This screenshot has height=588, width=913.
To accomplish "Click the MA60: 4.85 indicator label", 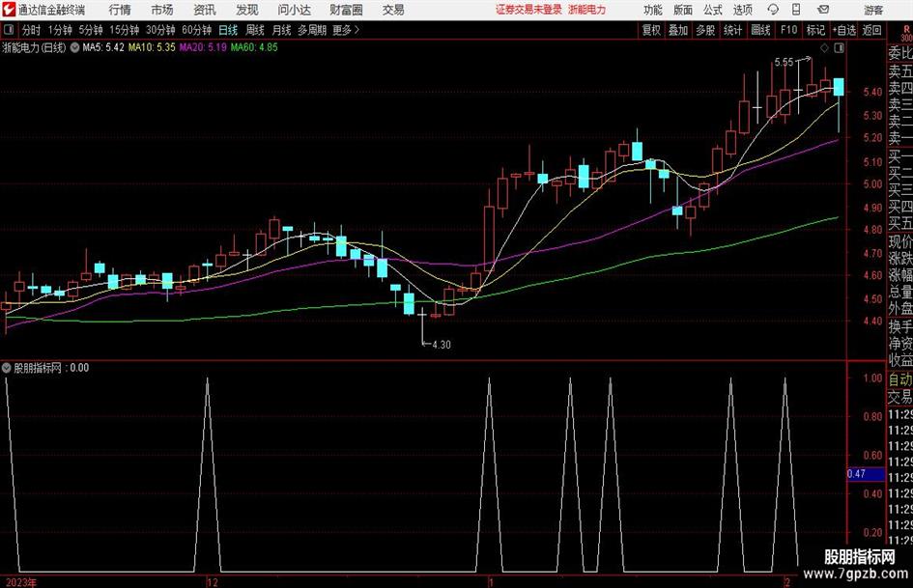I will click(254, 47).
